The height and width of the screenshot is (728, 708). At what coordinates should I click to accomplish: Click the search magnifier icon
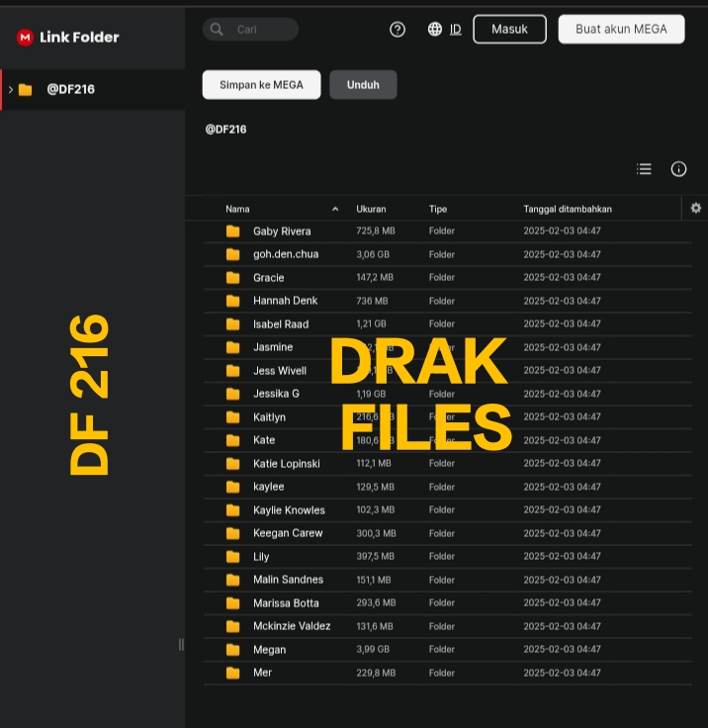217,30
